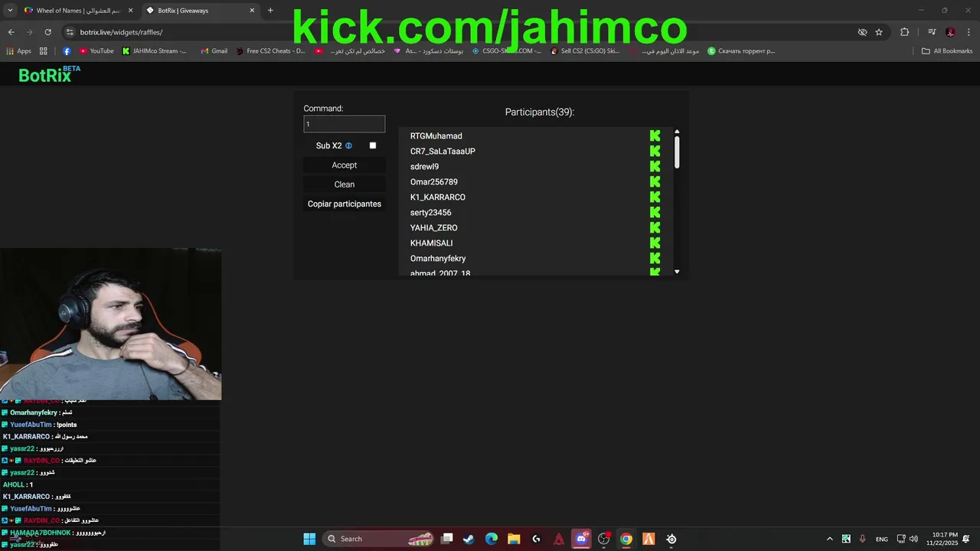
Task: Enable the Sub X2 checkbox
Action: click(x=373, y=145)
